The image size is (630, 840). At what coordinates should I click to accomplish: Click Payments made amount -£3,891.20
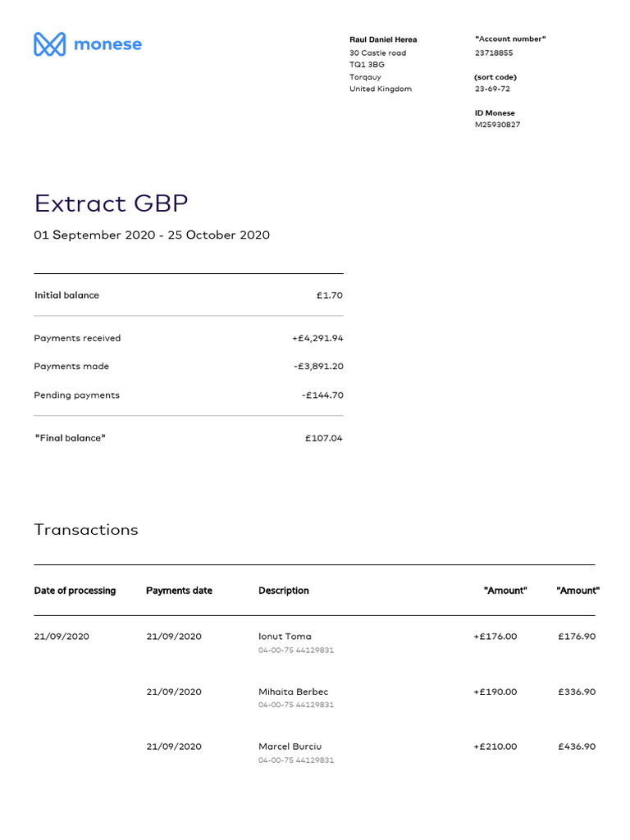point(318,367)
